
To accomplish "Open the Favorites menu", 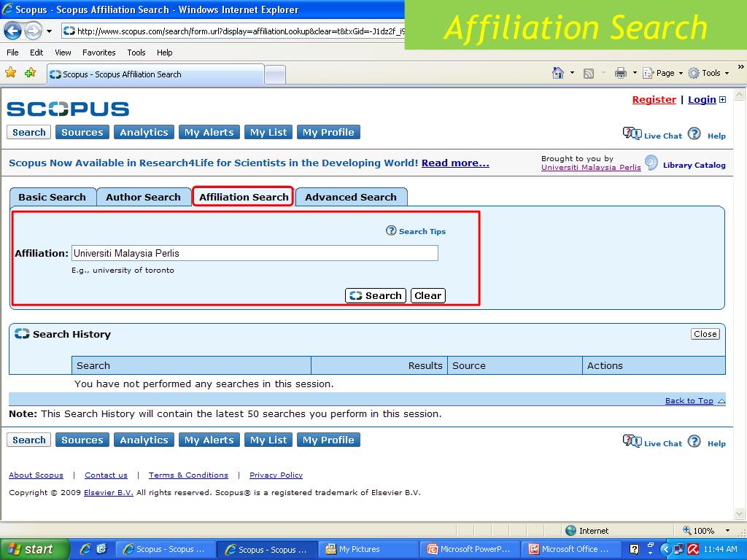I will (99, 52).
